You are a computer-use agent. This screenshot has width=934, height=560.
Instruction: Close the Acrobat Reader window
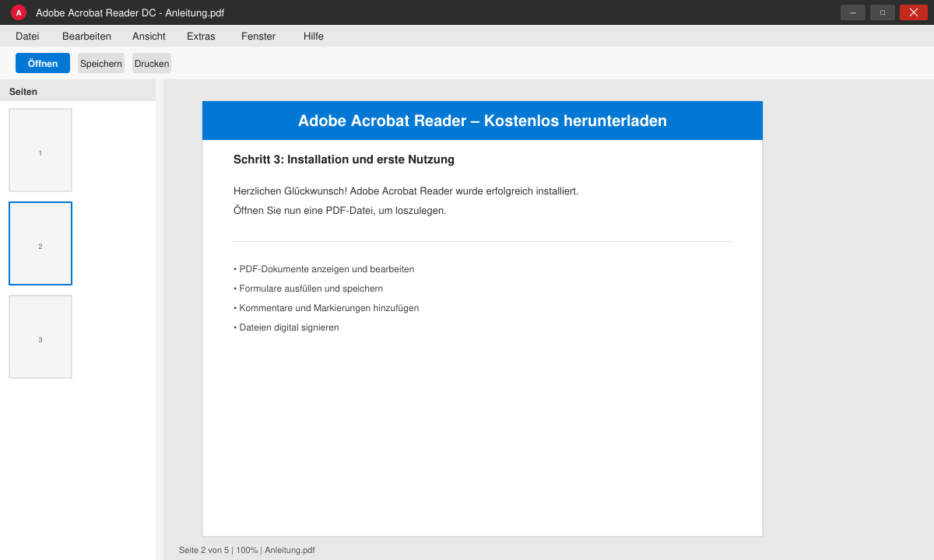coord(914,12)
